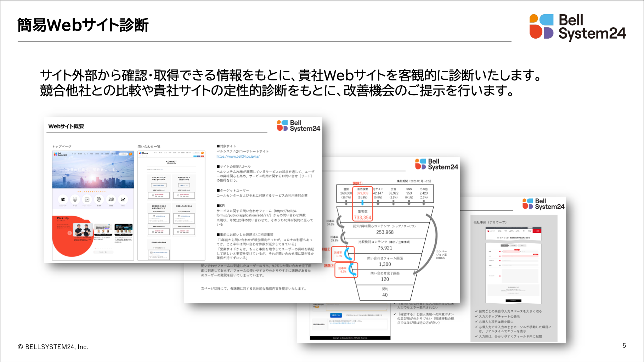
Task: Click the 253,968 funnel value
Action: coord(385,232)
